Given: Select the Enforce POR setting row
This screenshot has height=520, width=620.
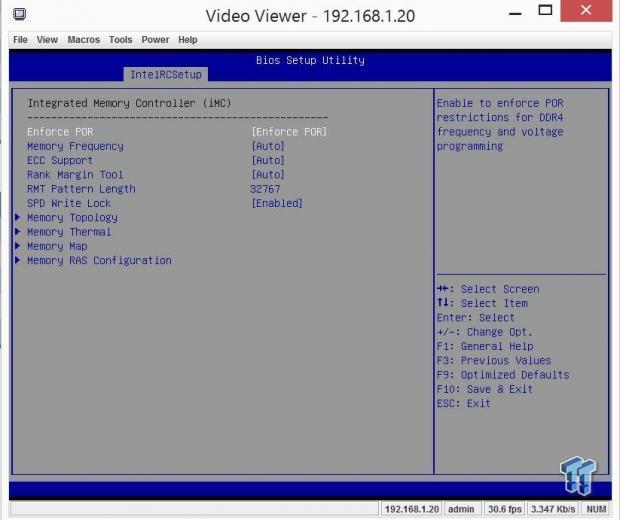Looking at the screenshot, I should coord(177,132).
